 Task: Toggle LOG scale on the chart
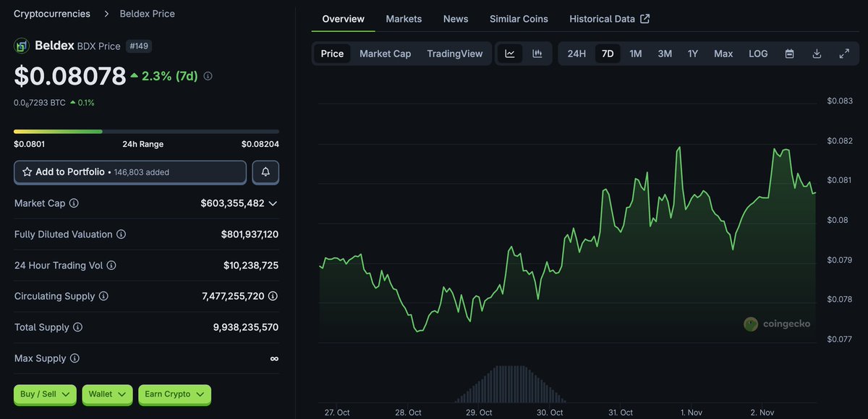757,54
